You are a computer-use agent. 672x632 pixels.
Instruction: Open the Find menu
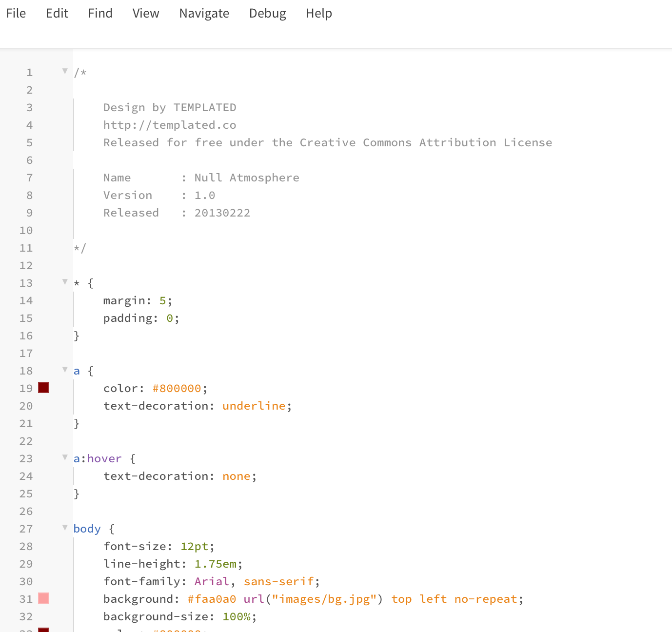point(100,13)
